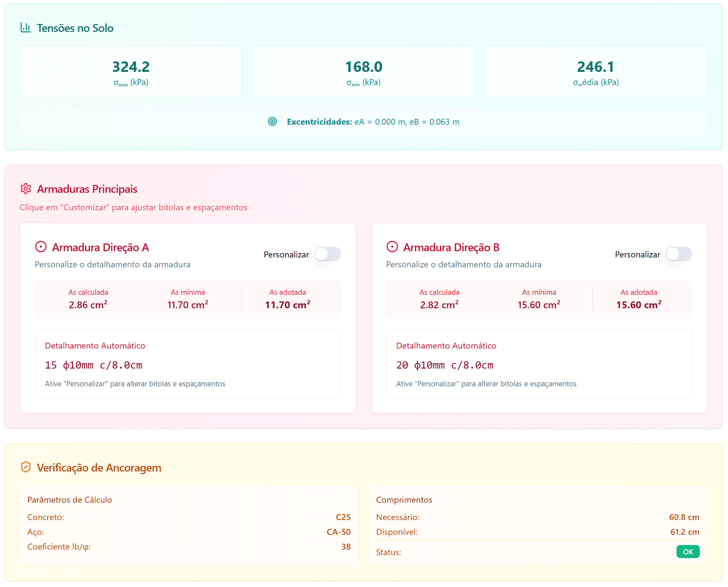Screen dimensions: 728x587
Task: Click the bar chart icon beside Tensões no Solo
Action: [26, 27]
